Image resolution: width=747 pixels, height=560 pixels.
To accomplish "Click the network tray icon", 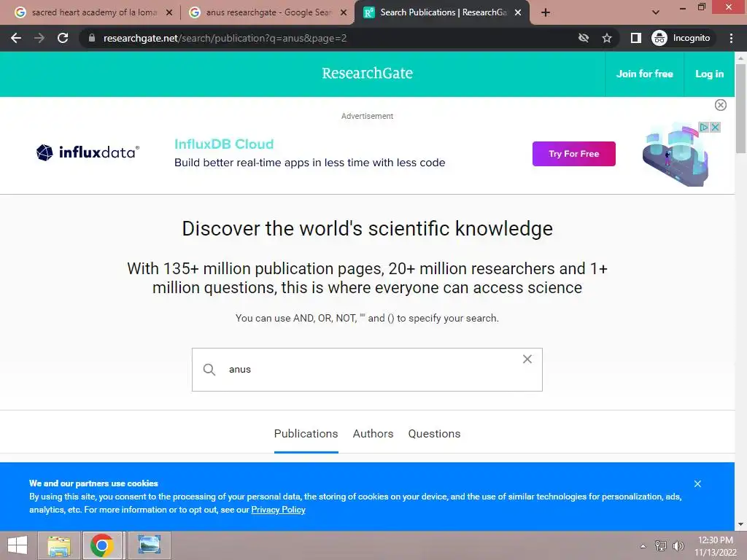I will coord(661,545).
